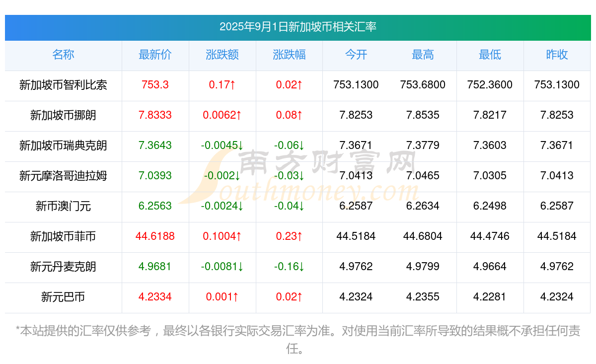Image resolution: width=596 pixels, height=364 pixels.
Task: Select the 新币澳门元 row name
Action: pyautogui.click(x=63, y=206)
